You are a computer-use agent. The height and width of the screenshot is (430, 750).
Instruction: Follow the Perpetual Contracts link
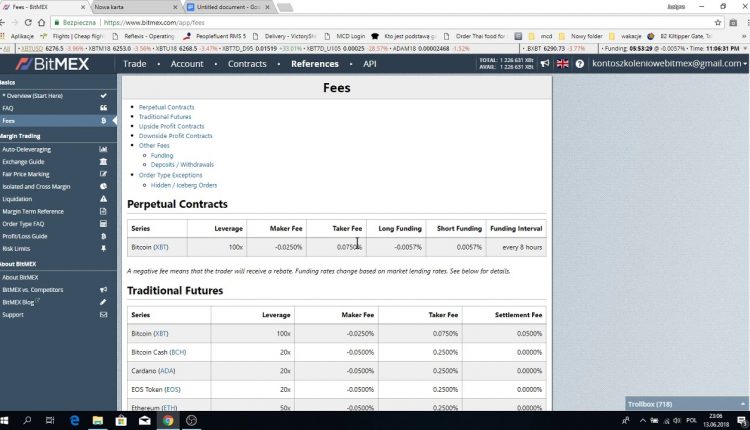pyautogui.click(x=166, y=107)
